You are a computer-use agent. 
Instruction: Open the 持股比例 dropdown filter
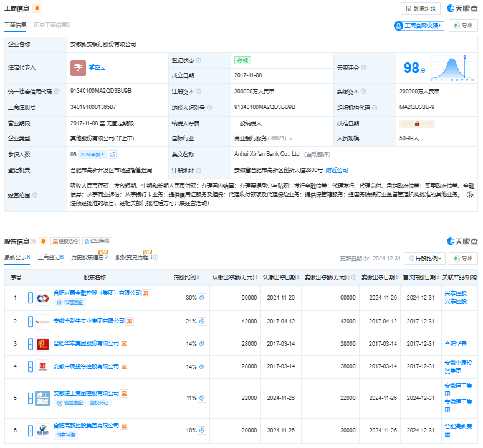tap(424, 259)
